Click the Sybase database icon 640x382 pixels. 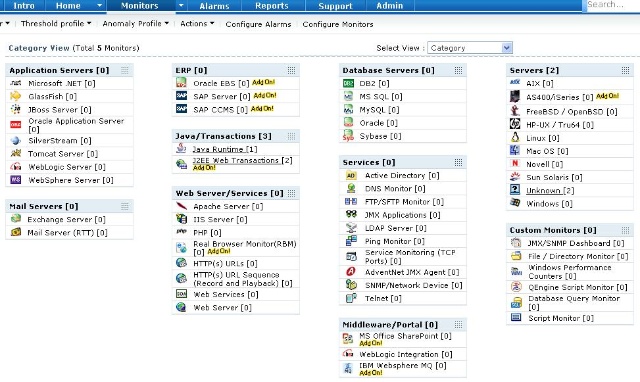coord(348,135)
